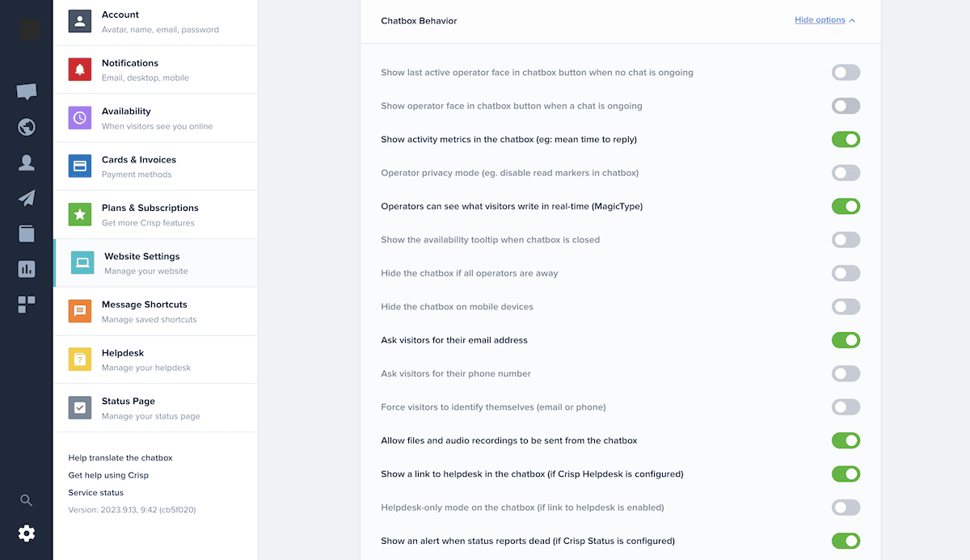This screenshot has height=560, width=970.
Task: Collapse Chatbox Behavior with Hide options
Action: coord(820,20)
